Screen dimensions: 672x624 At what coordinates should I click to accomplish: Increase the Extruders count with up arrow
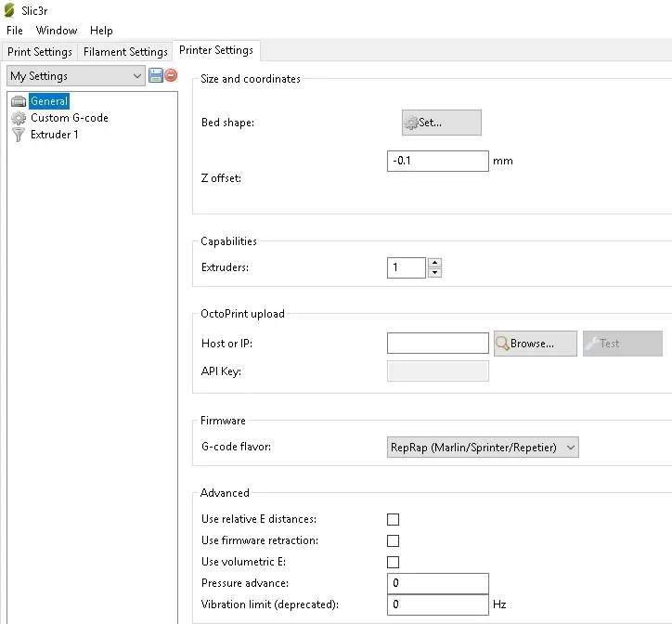434,263
